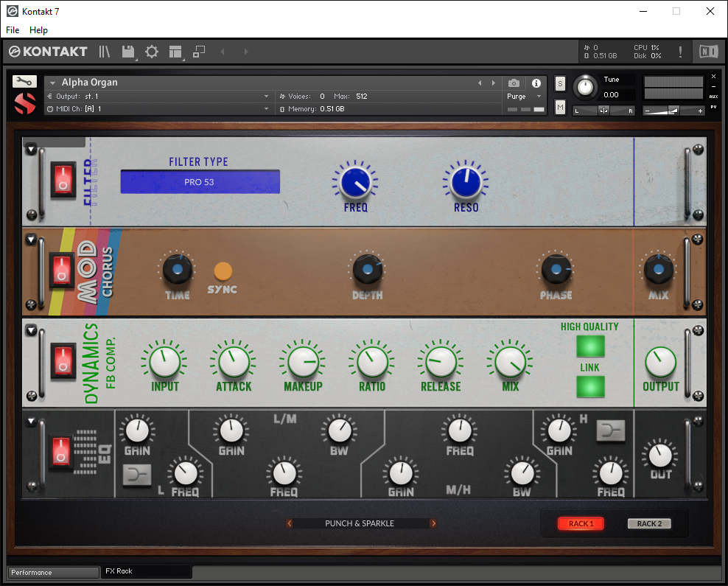This screenshot has width=728, height=586.
Task: Switch to the FX Rack tab
Action: (x=146, y=571)
